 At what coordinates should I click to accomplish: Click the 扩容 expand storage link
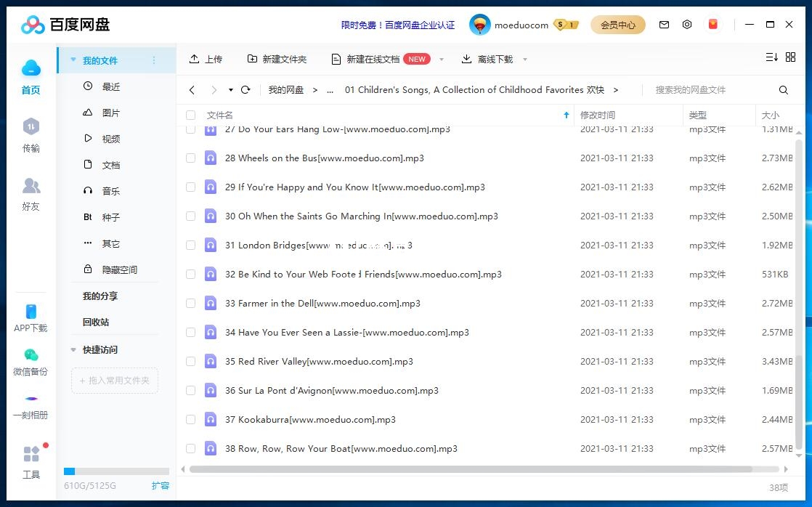(x=160, y=486)
